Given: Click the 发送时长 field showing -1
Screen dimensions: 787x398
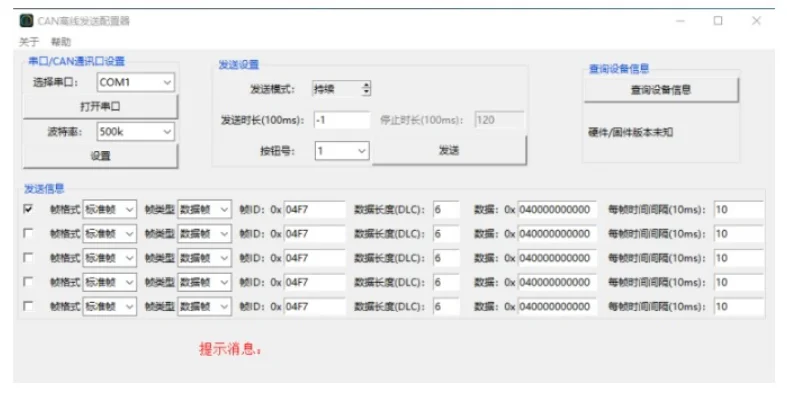Looking at the screenshot, I should point(342,120).
